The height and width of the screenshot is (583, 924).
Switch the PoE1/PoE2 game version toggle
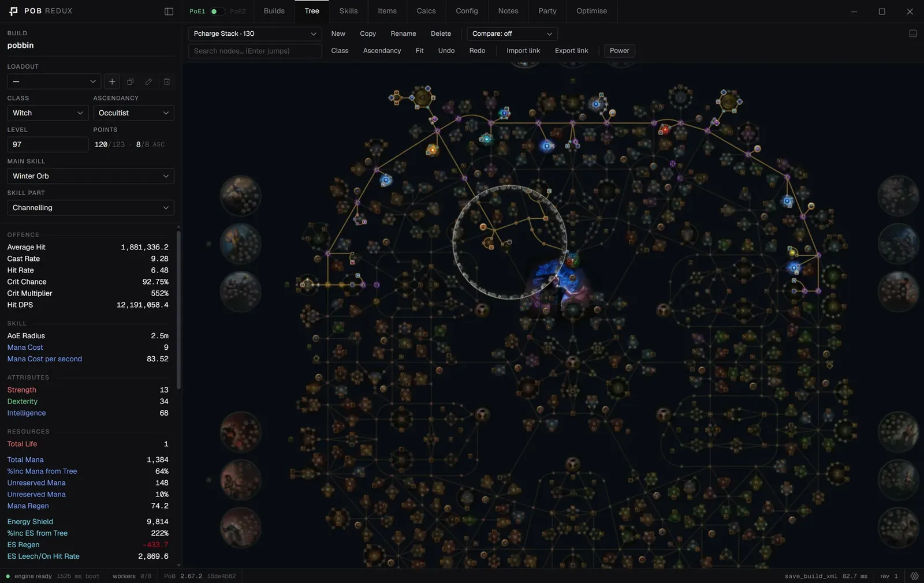217,11
